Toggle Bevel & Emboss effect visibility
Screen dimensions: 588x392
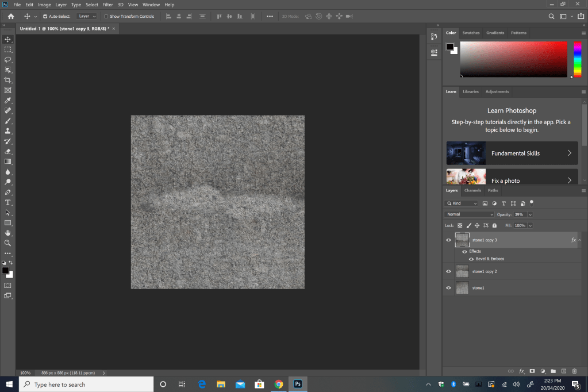click(x=471, y=259)
